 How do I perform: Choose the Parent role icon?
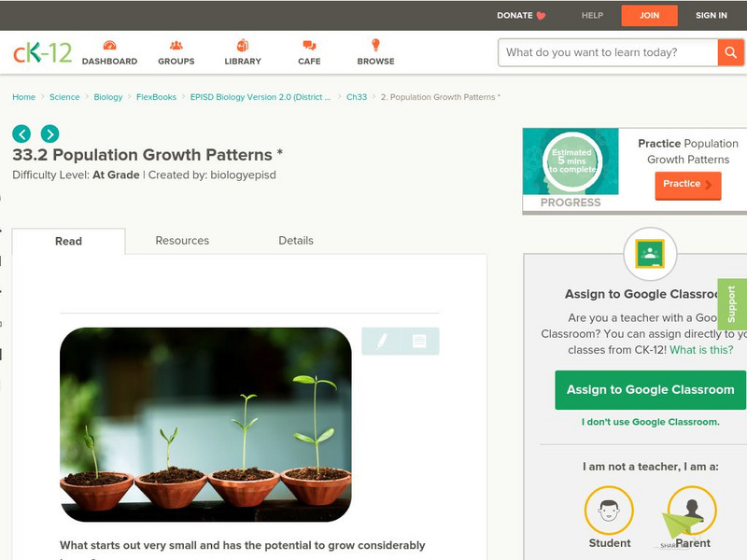pos(692,510)
